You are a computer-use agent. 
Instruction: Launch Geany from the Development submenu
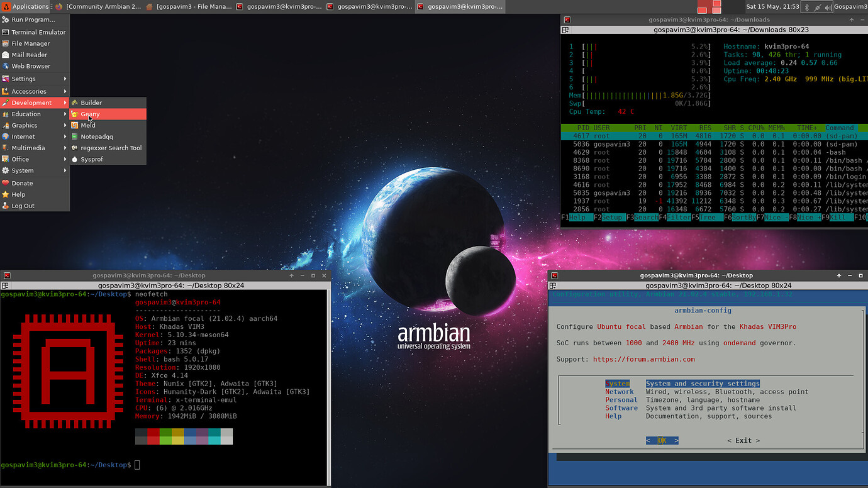click(x=108, y=114)
